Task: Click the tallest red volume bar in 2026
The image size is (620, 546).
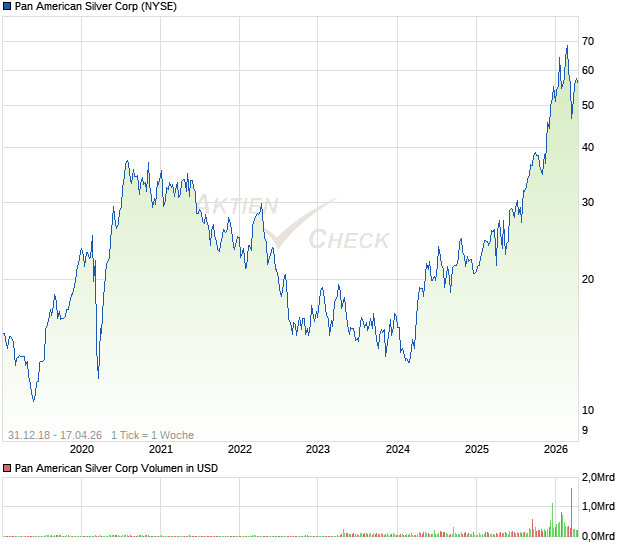Action: (x=571, y=512)
